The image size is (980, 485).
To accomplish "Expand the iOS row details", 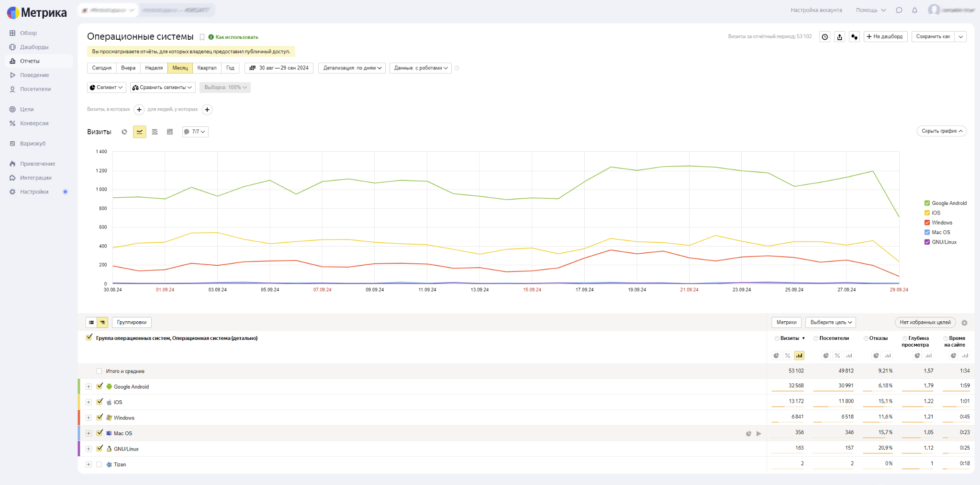I will [89, 402].
